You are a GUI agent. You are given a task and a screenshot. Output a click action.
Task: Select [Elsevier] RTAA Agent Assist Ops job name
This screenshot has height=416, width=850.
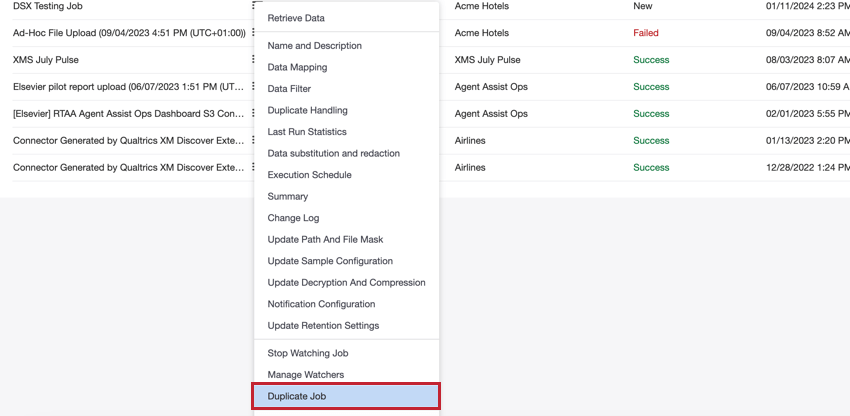[129, 113]
